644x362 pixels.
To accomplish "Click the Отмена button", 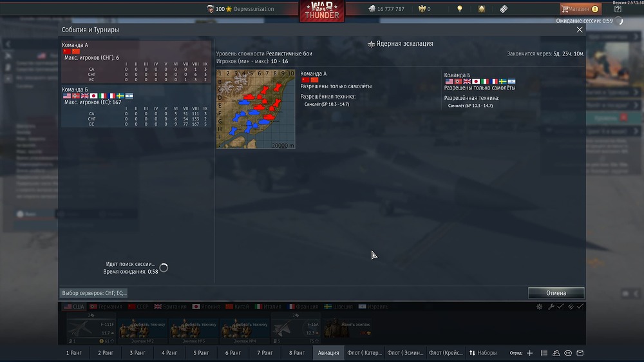I will (556, 293).
